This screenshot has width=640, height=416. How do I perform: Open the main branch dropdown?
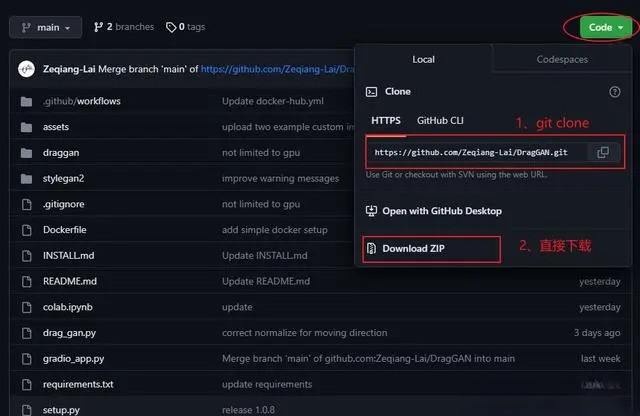(x=45, y=27)
